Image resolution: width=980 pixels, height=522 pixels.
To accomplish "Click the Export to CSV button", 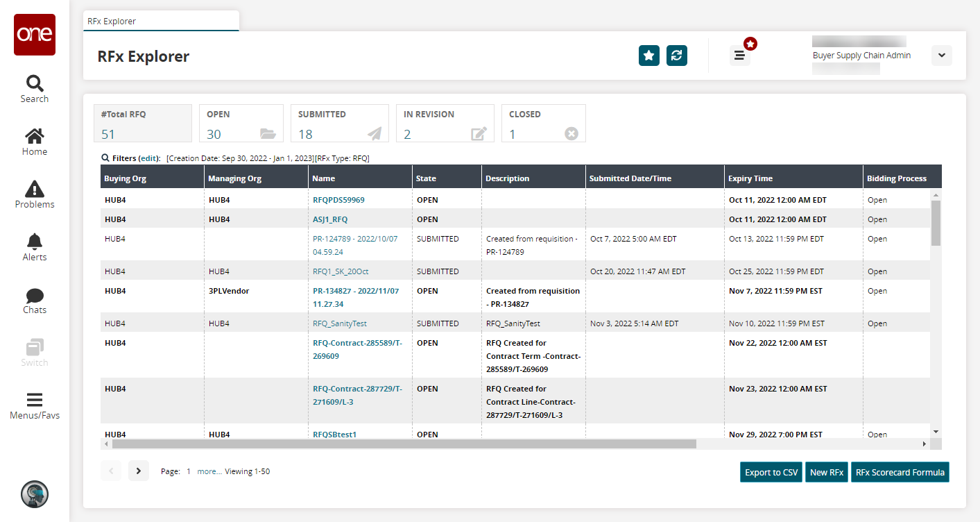I will 771,473.
